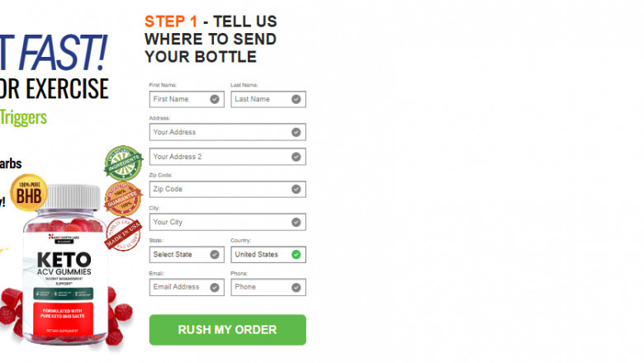Focus the Last Name input field

pyautogui.click(x=268, y=99)
